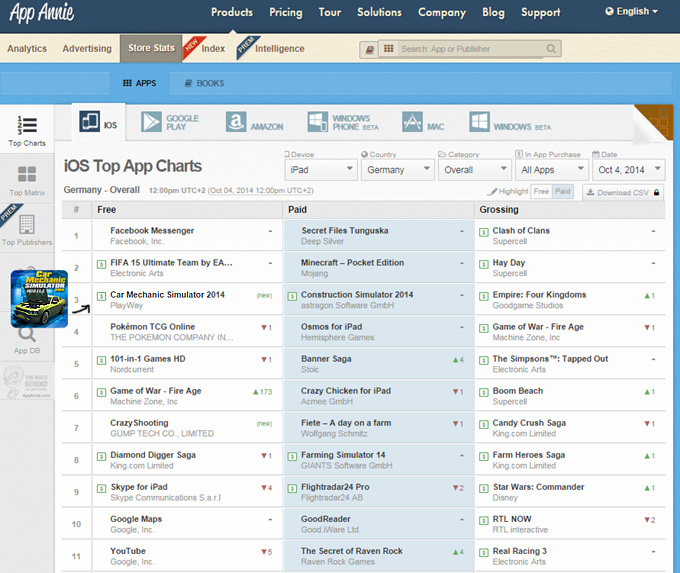
Task: Open the In App Purchase All Apps dropdown
Action: tap(552, 170)
